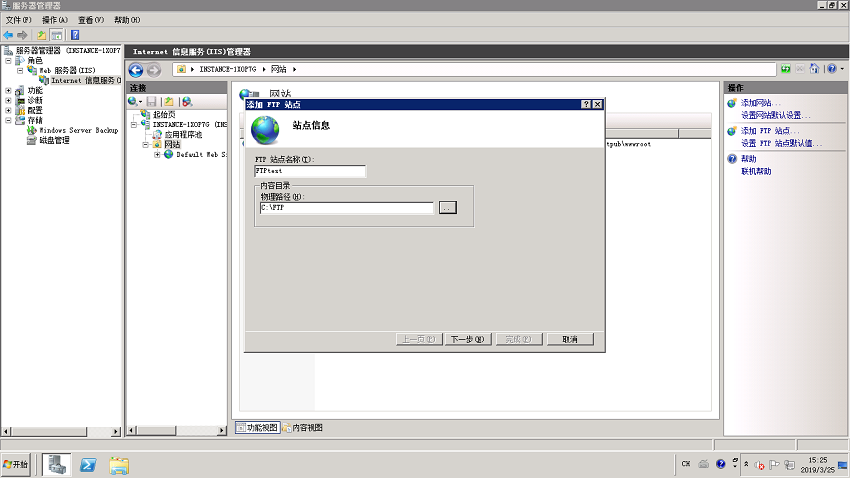Open the dropdown arrow beside the IIS help icon
This screenshot has width=850, height=478.
coord(842,69)
